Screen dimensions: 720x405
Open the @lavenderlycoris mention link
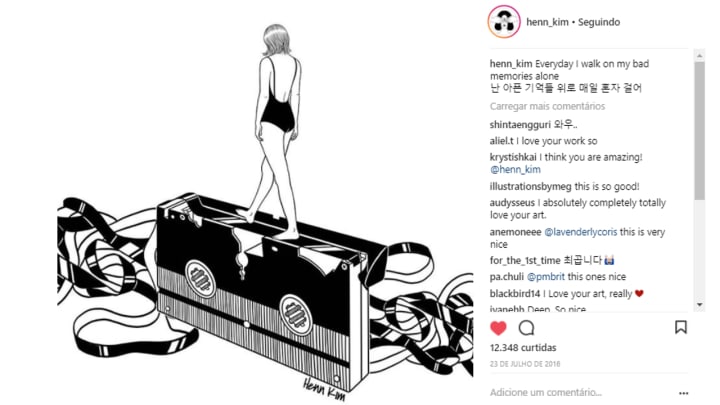pos(580,232)
